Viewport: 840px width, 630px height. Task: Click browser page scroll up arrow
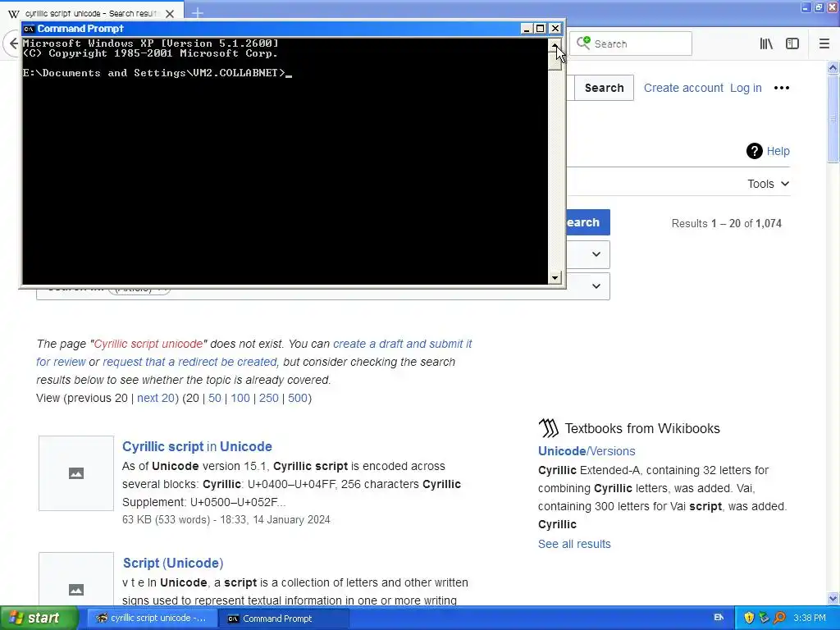[x=833, y=67]
